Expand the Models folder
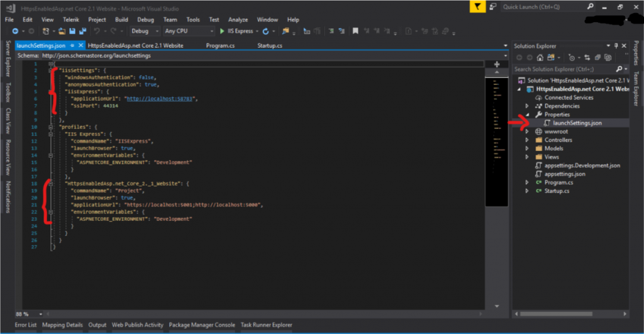Viewport: 644px width, 334px height. [527, 148]
